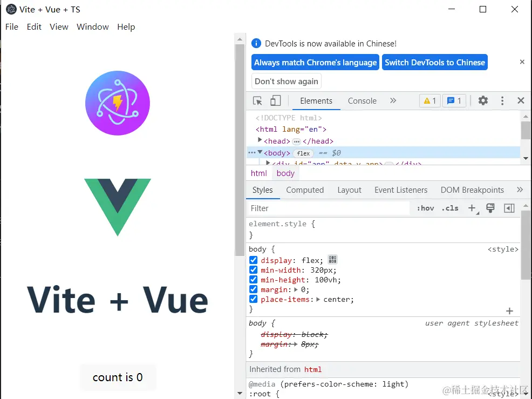This screenshot has width=532, height=399.
Task: Select the Computed tab
Action: coord(305,190)
